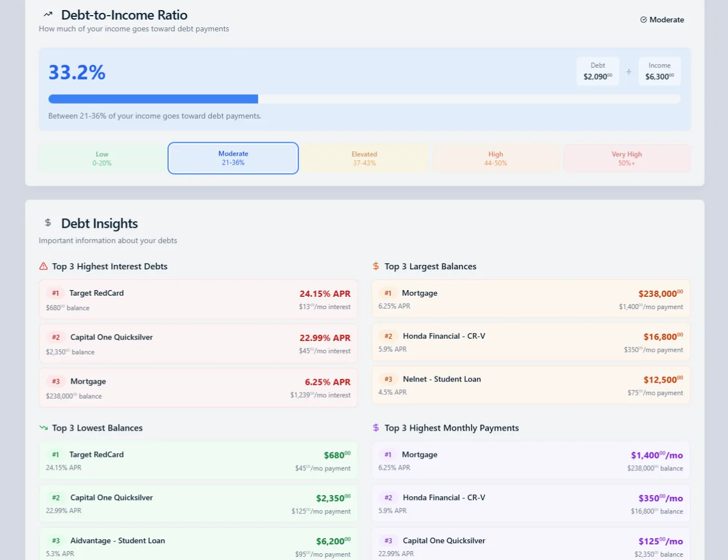Click the green $2,350 balance amount
The height and width of the screenshot is (560, 728).
click(x=333, y=498)
